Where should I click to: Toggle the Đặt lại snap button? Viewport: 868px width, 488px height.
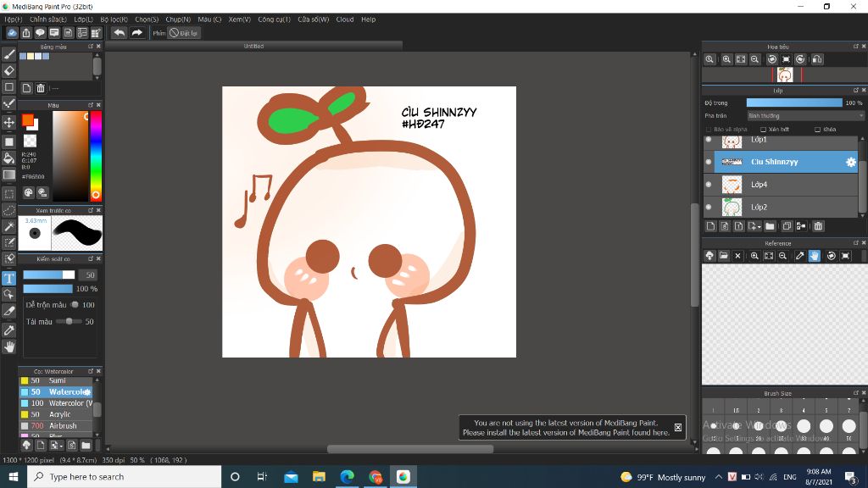coord(183,33)
